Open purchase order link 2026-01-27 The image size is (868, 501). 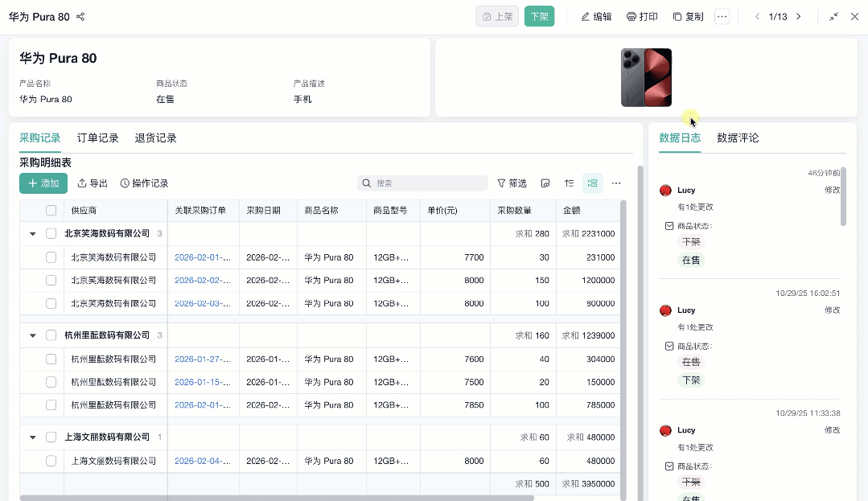(x=203, y=359)
